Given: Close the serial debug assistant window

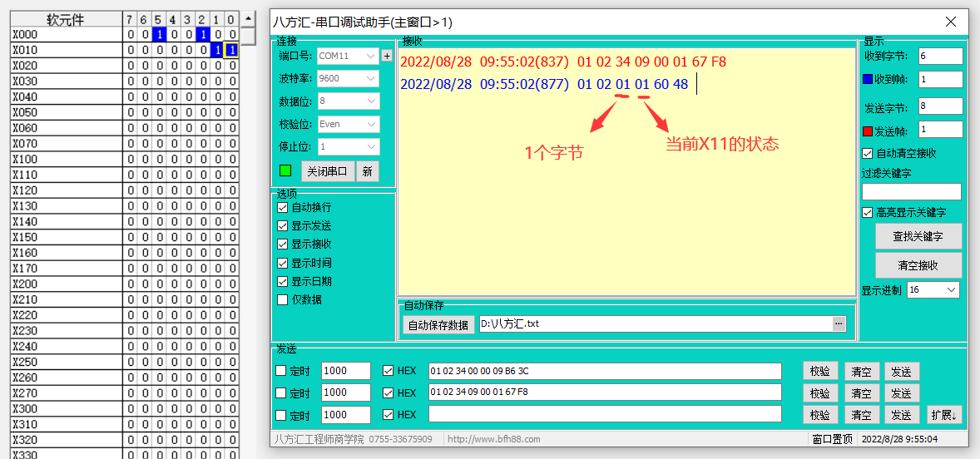Looking at the screenshot, I should [952, 22].
